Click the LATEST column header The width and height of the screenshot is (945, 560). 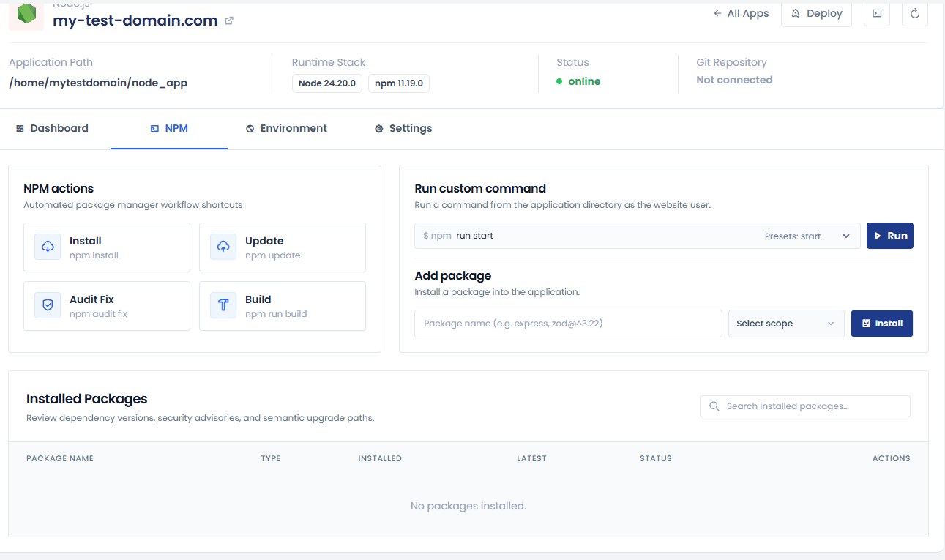pyautogui.click(x=531, y=458)
